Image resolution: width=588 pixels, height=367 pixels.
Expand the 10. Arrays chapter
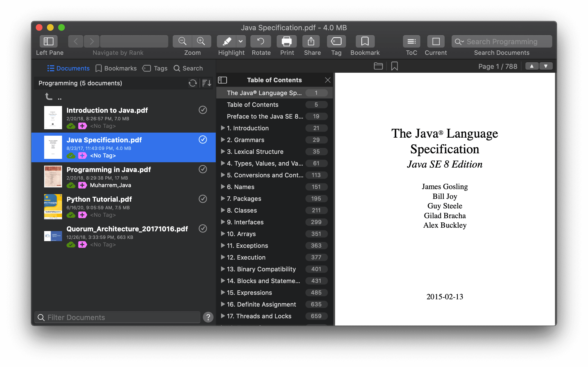tap(223, 234)
